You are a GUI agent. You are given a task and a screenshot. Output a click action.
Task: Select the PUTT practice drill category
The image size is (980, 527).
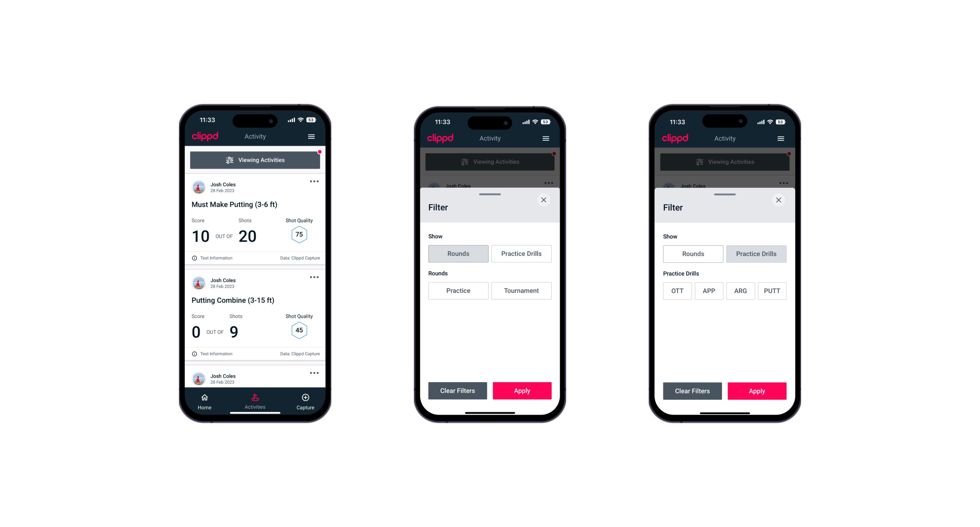coord(773,291)
